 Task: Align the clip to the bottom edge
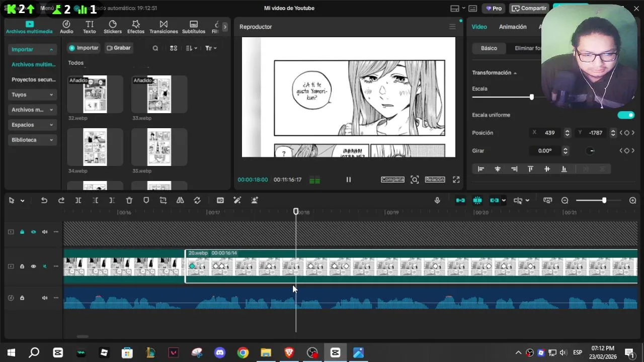[x=564, y=169]
